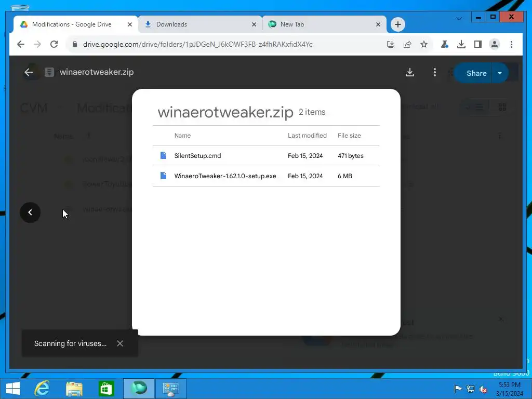
Task: Open the browser labs flask icon
Action: coord(445,44)
